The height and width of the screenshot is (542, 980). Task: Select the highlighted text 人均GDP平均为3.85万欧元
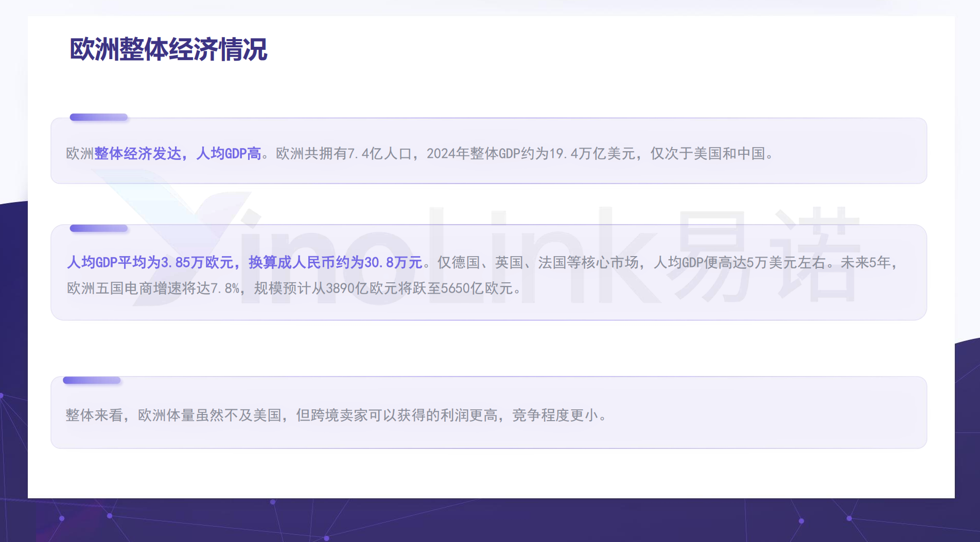150,263
